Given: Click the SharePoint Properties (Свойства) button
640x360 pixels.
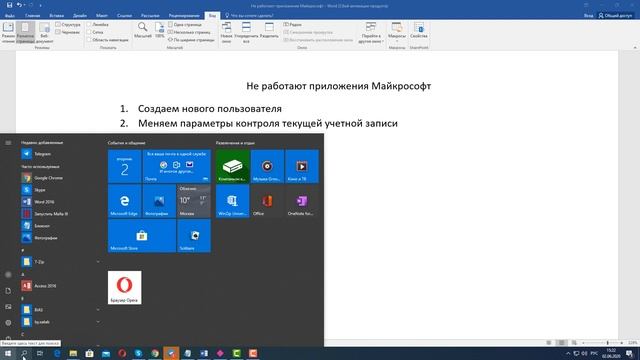Looking at the screenshot, I should (x=419, y=31).
